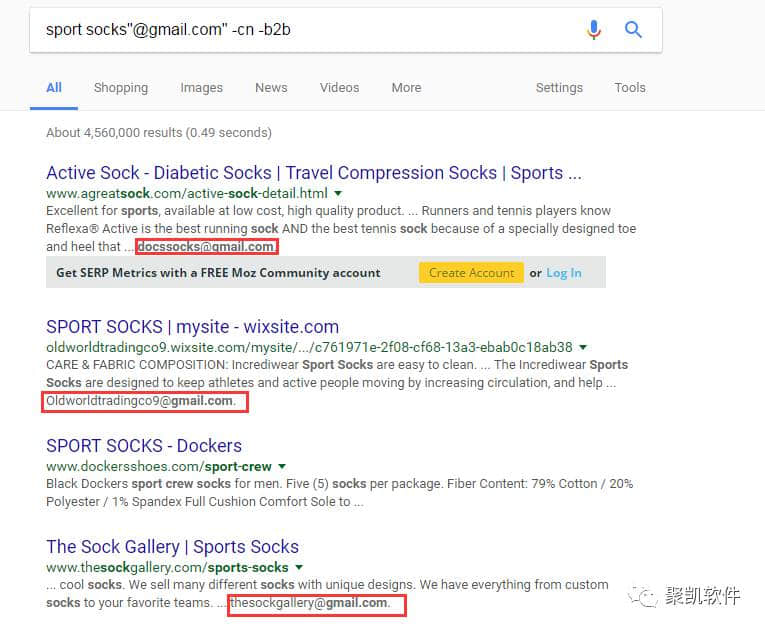Click the www.agreatsock.com URL text
This screenshot has height=629, width=765.
coord(187,194)
